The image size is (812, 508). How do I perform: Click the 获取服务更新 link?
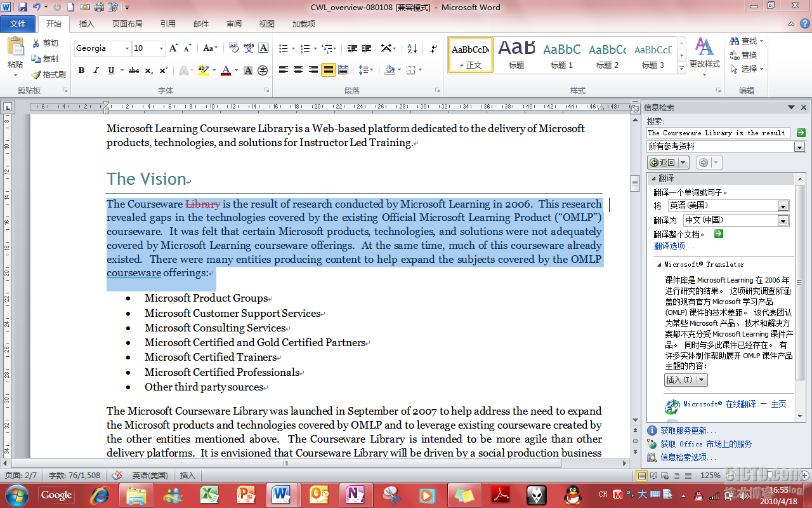(x=688, y=431)
